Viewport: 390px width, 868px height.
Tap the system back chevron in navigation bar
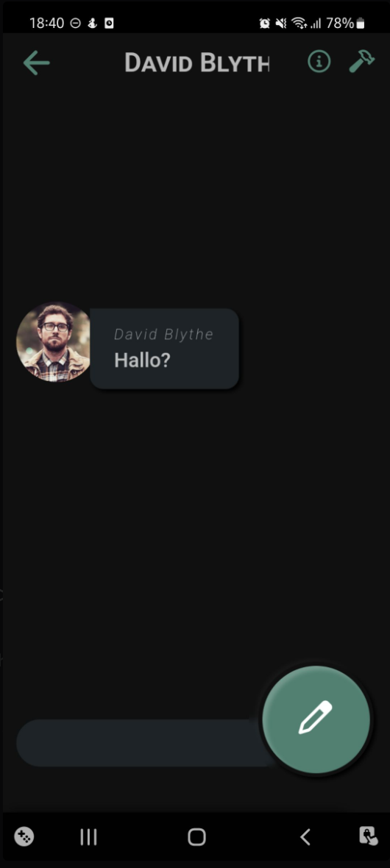click(x=305, y=836)
